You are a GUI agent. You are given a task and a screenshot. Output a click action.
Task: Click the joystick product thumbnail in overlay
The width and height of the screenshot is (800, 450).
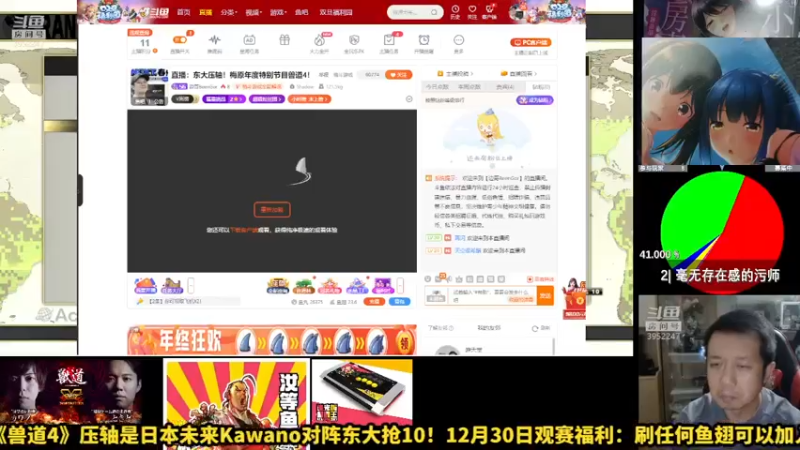pyautogui.click(x=362, y=393)
